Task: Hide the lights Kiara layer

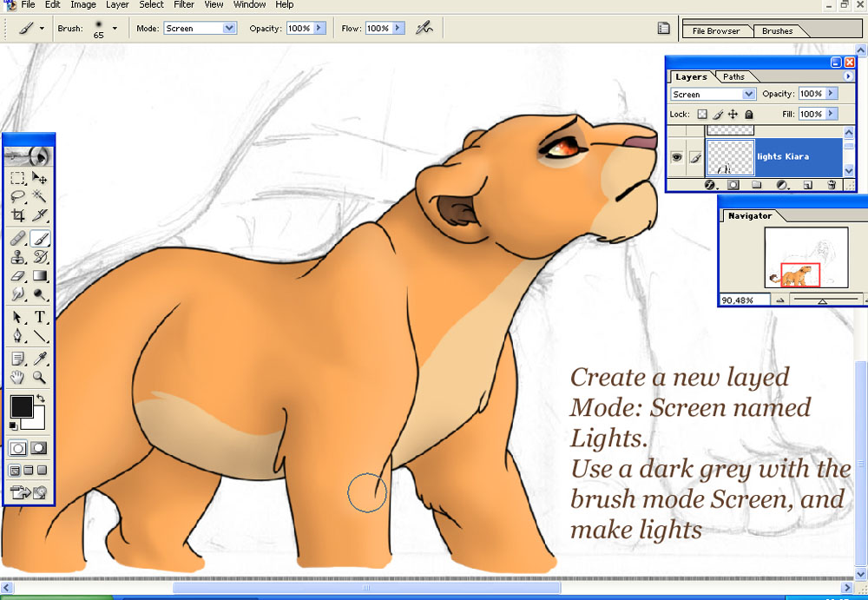Action: [676, 157]
